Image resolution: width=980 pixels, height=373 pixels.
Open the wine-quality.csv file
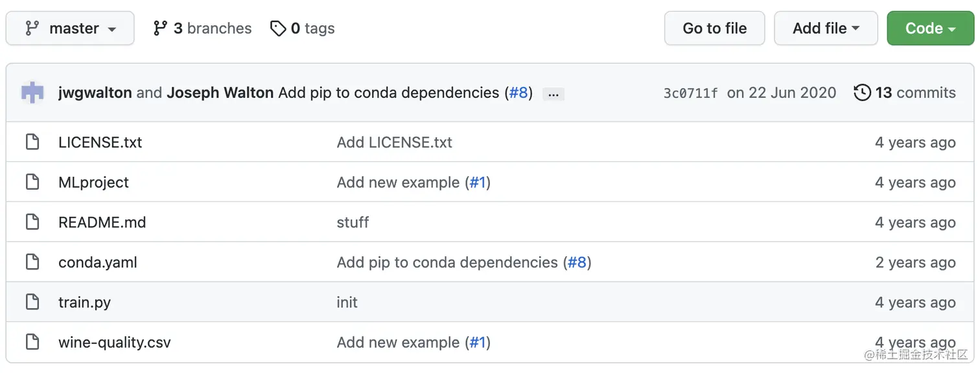pyautogui.click(x=114, y=342)
